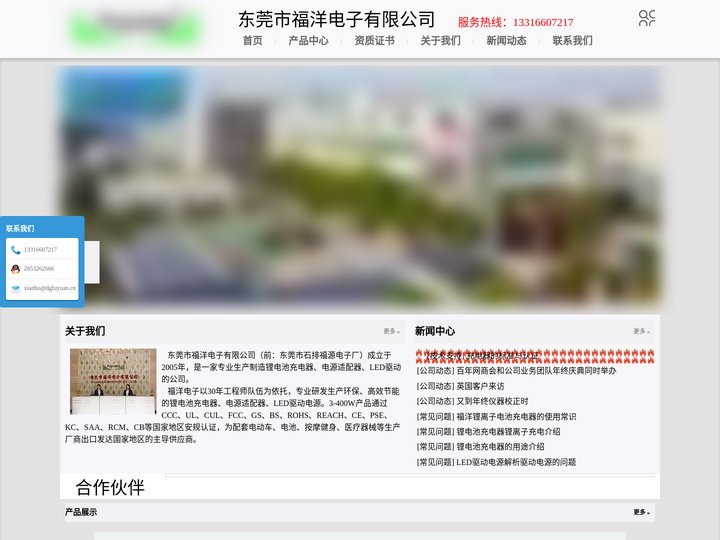Click 联系我们 title of floating widget
This screenshot has height=540, width=720.
click(x=20, y=228)
